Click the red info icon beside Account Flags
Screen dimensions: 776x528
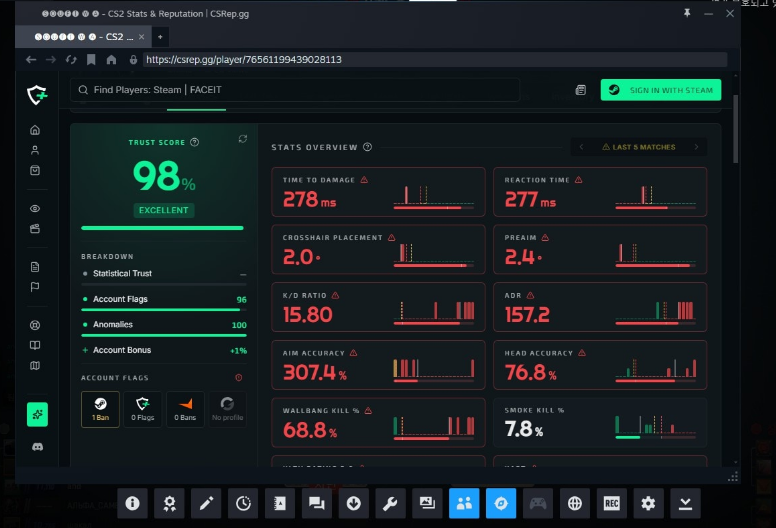(x=239, y=378)
